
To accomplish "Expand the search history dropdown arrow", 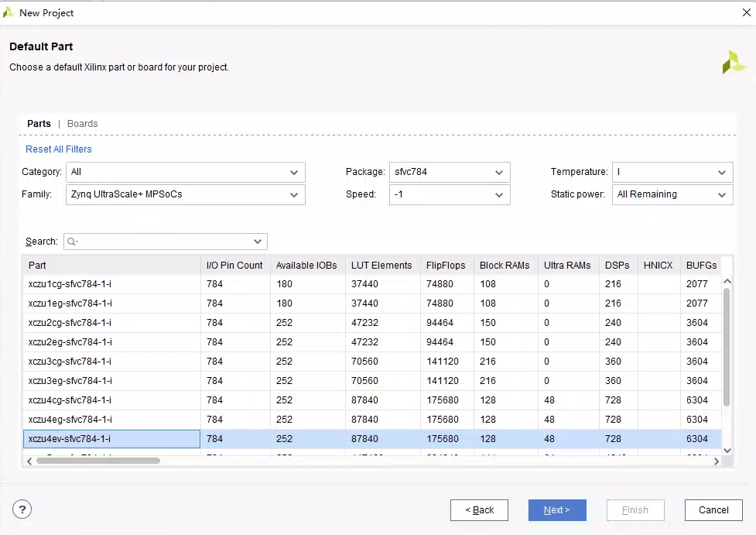I will [258, 242].
